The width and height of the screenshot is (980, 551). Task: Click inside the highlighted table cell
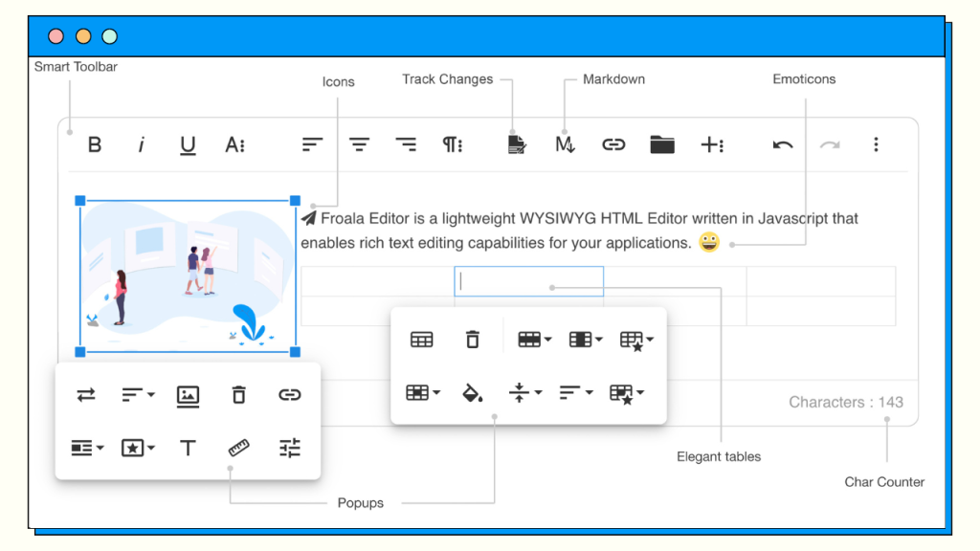pyautogui.click(x=528, y=280)
